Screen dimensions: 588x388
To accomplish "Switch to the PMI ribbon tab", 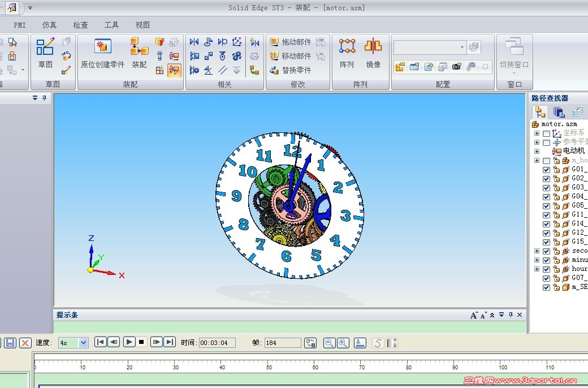I will click(20, 25).
